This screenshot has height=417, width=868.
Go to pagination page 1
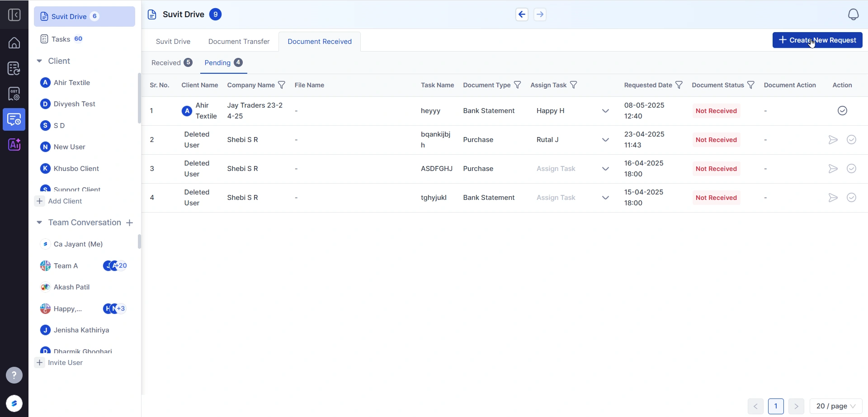pos(776,406)
